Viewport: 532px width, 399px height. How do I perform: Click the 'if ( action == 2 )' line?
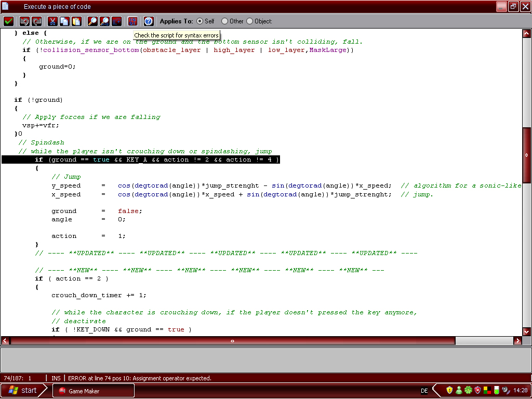(72, 278)
